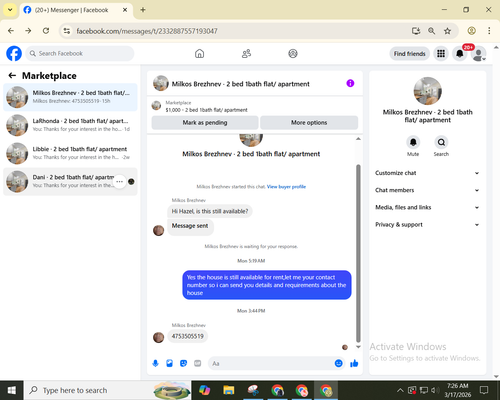Click the 'Hi Hazel, is this still available?' message
This screenshot has width=500, height=400.
[210, 211]
